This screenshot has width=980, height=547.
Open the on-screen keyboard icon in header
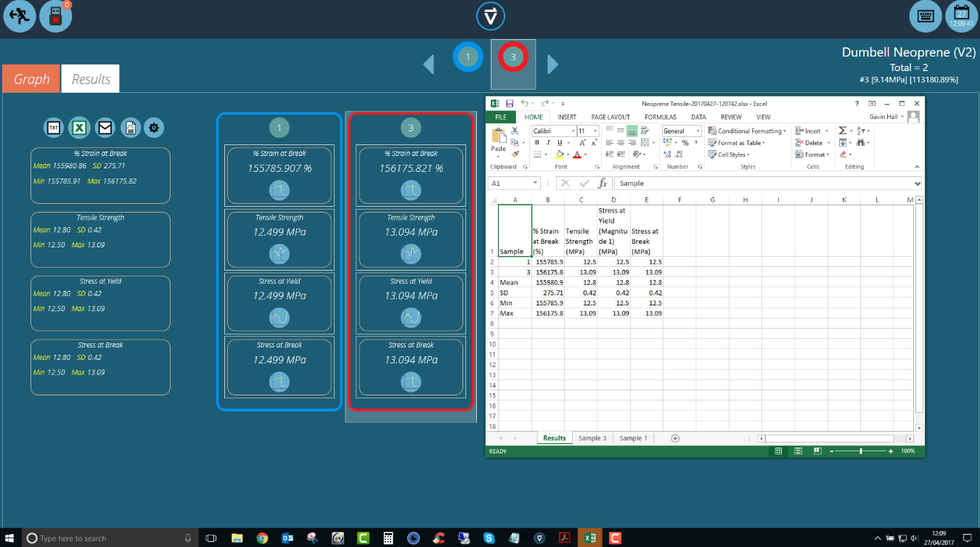tap(925, 16)
